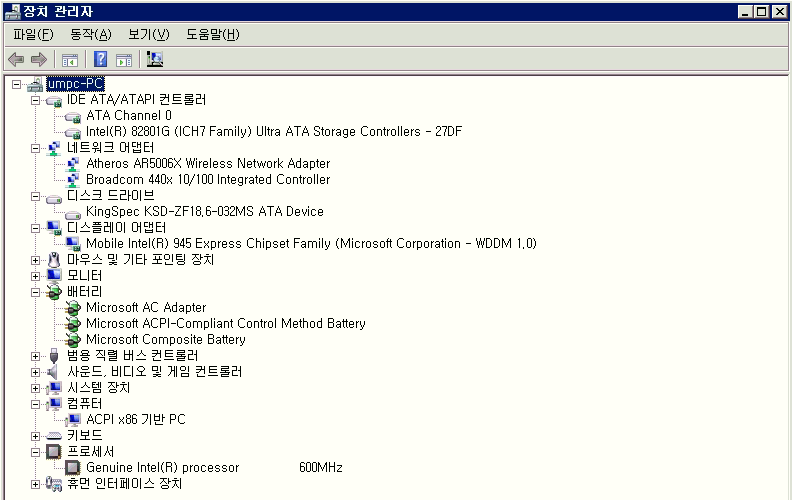Collapse the 프로세서 branch
Screen dimensions: 792x500
coord(35,453)
